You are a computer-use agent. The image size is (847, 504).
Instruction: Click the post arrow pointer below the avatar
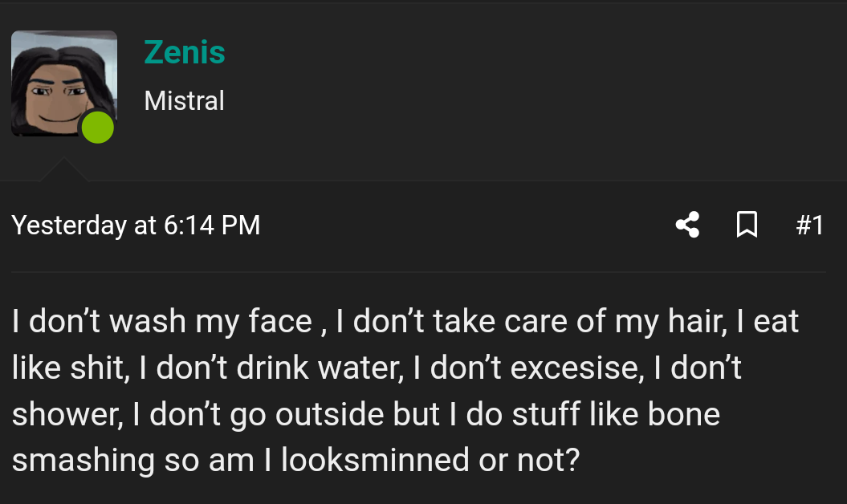(63, 170)
